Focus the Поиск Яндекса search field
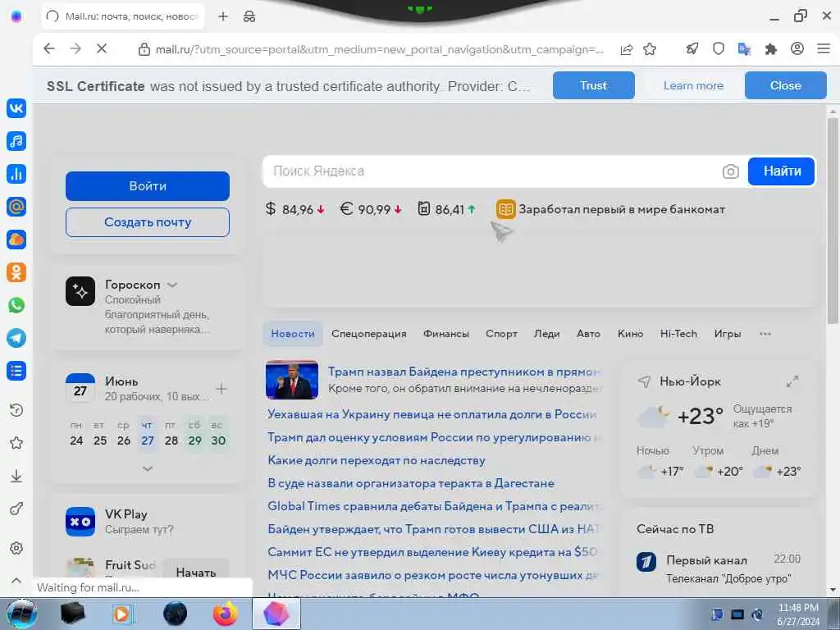This screenshot has width=840, height=630. [x=493, y=171]
